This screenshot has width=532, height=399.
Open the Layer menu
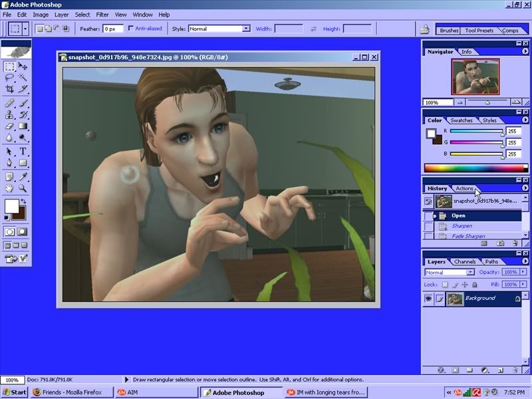click(61, 15)
